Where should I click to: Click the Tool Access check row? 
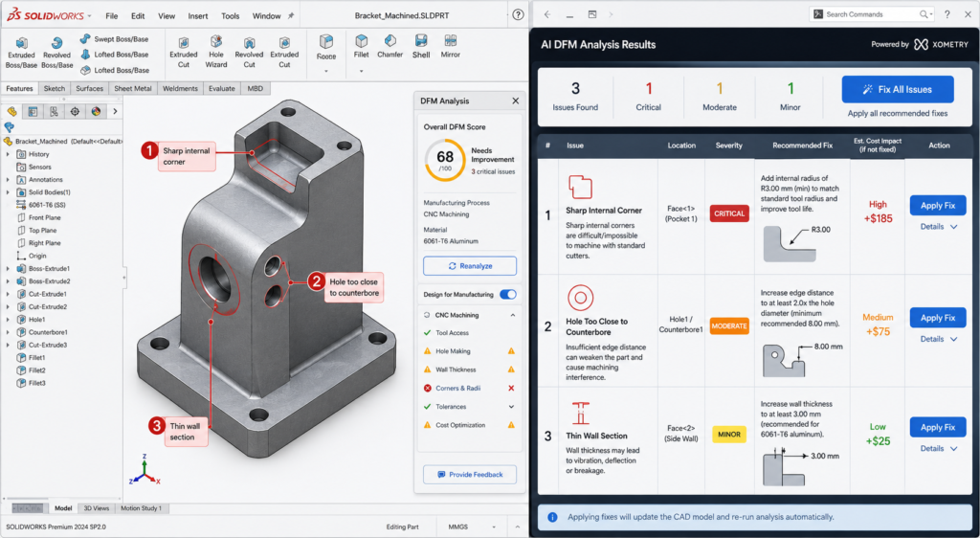coord(469,333)
